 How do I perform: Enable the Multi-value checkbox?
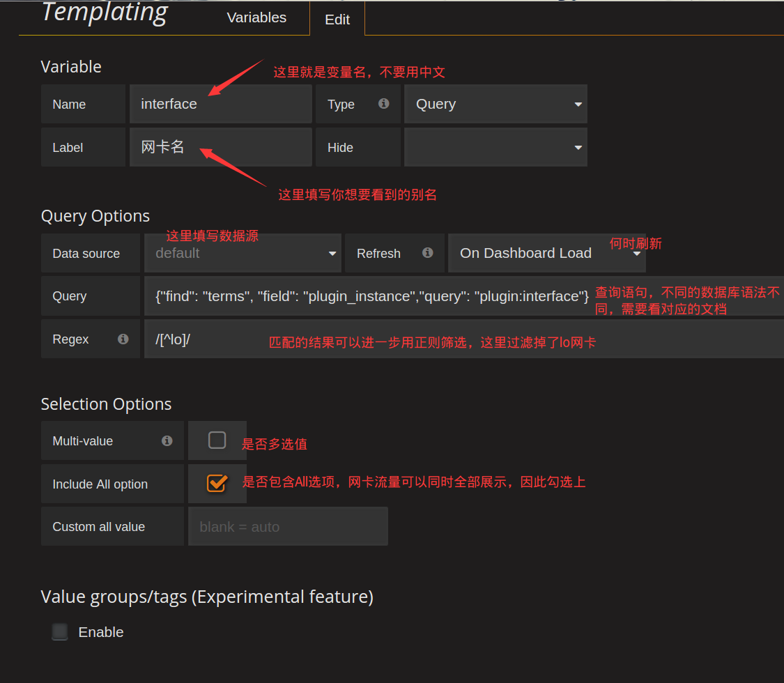tap(217, 440)
